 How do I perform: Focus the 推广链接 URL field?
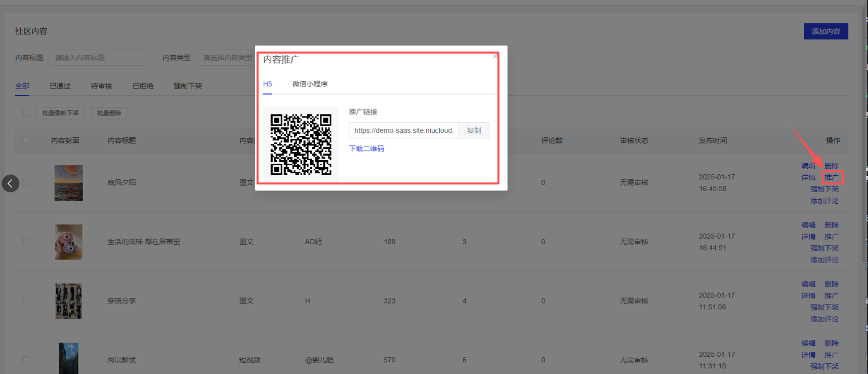[x=403, y=130]
